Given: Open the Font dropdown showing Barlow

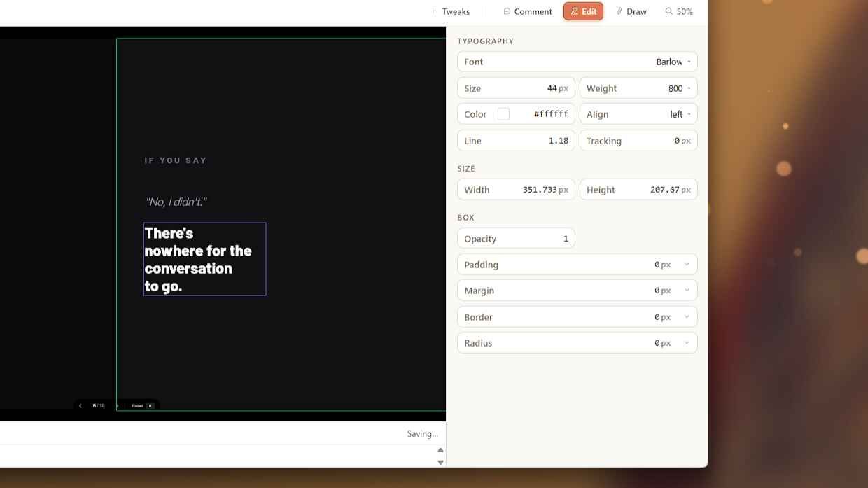Looking at the screenshot, I should [x=577, y=62].
